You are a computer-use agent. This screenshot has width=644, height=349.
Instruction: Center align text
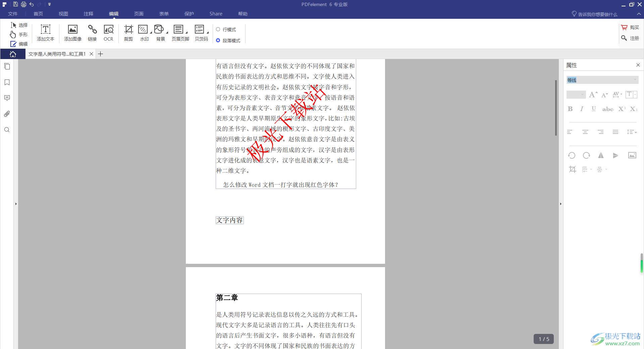pyautogui.click(x=585, y=132)
